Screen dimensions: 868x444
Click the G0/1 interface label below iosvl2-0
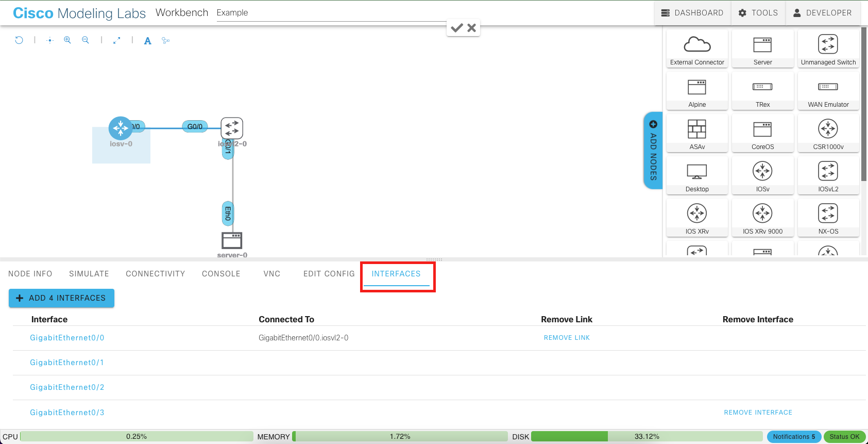pos(228,147)
